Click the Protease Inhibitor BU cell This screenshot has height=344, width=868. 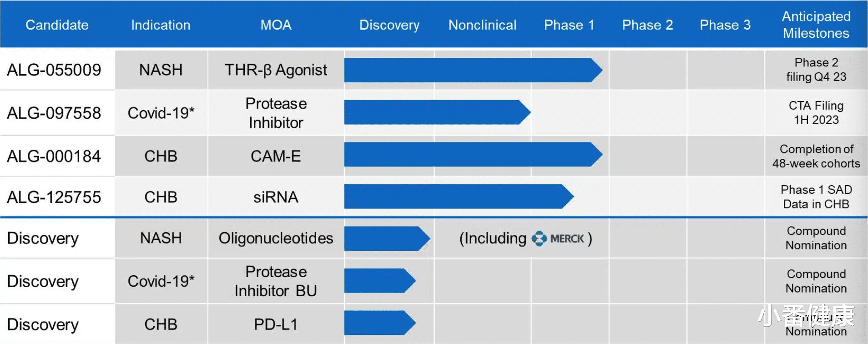coord(276,281)
